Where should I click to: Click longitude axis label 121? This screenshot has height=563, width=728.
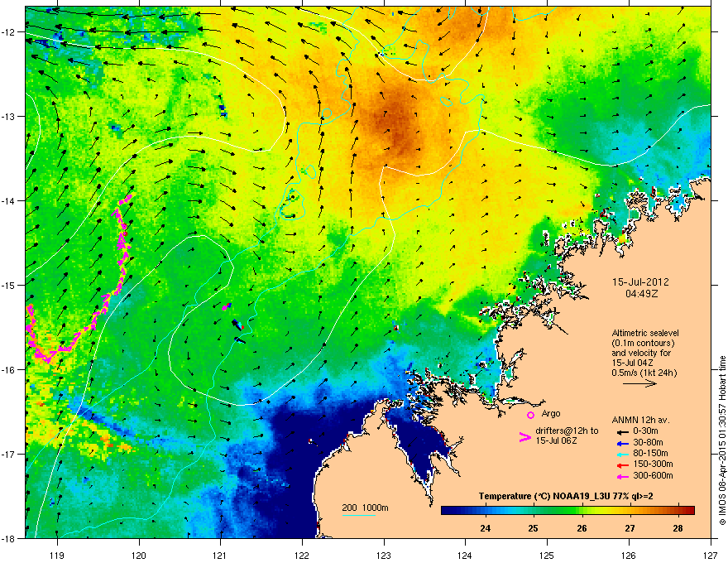click(220, 555)
